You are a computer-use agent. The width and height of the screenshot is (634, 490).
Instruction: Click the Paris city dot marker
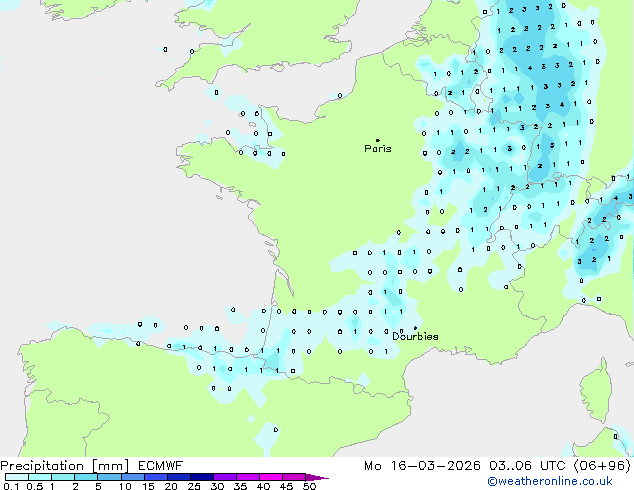point(378,140)
